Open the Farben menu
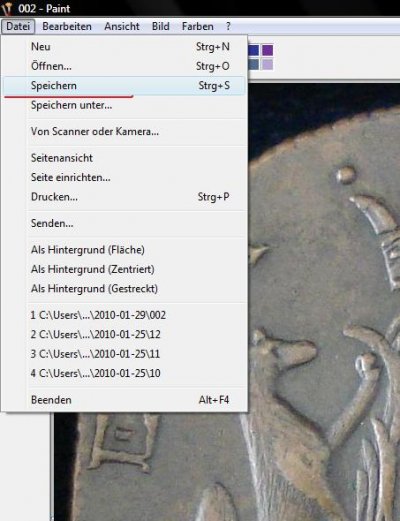The height and width of the screenshot is (521, 400). (x=198, y=26)
